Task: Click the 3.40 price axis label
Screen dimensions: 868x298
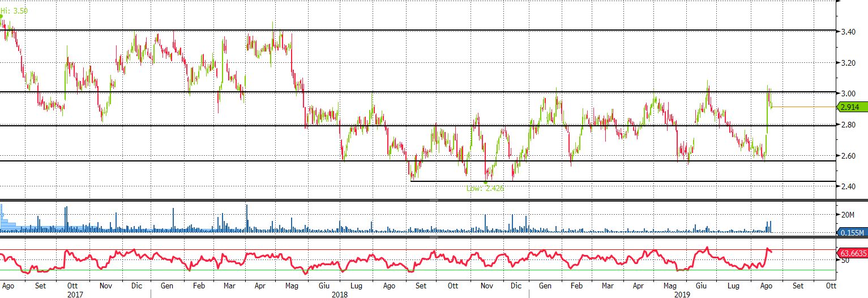Action: click(848, 31)
